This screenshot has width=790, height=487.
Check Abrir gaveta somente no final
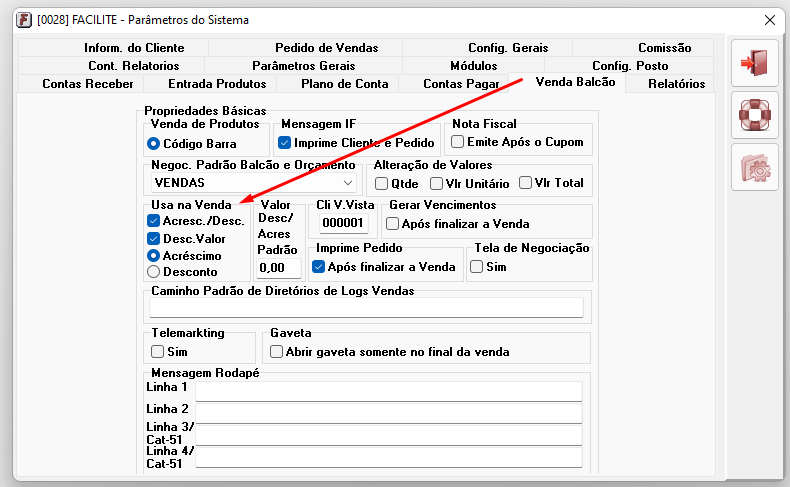[x=389, y=351]
